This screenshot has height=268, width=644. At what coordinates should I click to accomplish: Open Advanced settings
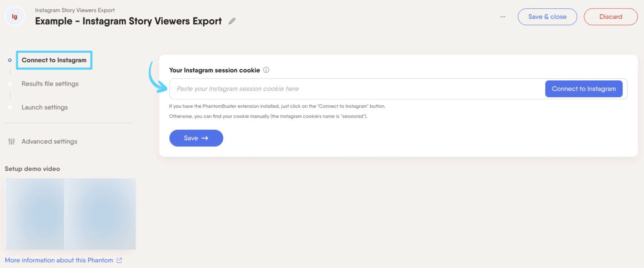coord(49,141)
